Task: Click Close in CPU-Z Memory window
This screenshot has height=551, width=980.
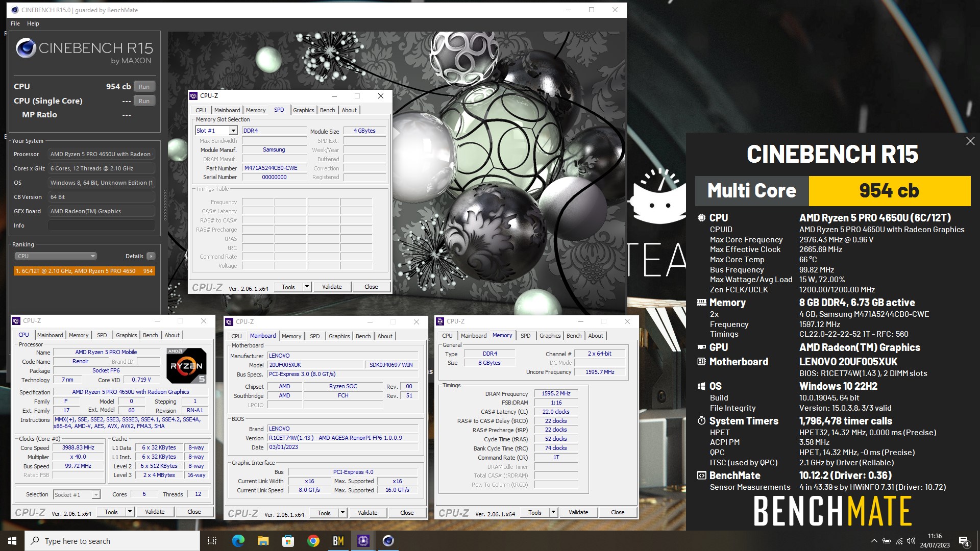Action: (x=618, y=512)
